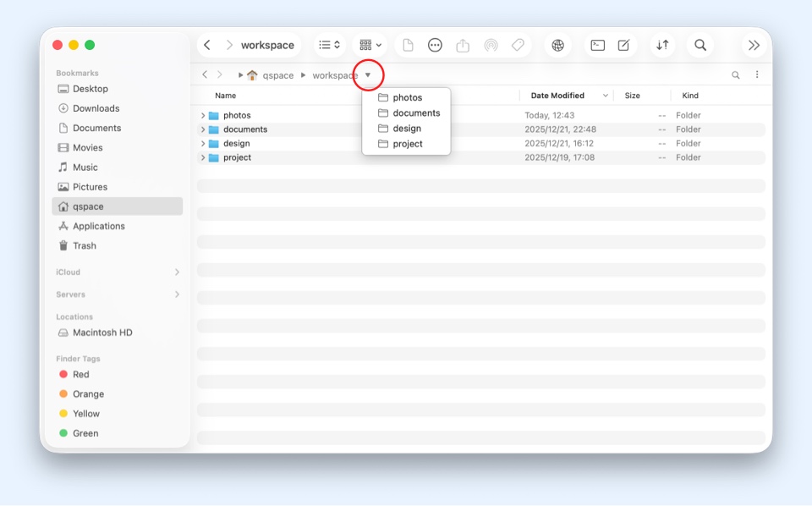
Task: Click the share icon in toolbar
Action: coord(463,45)
